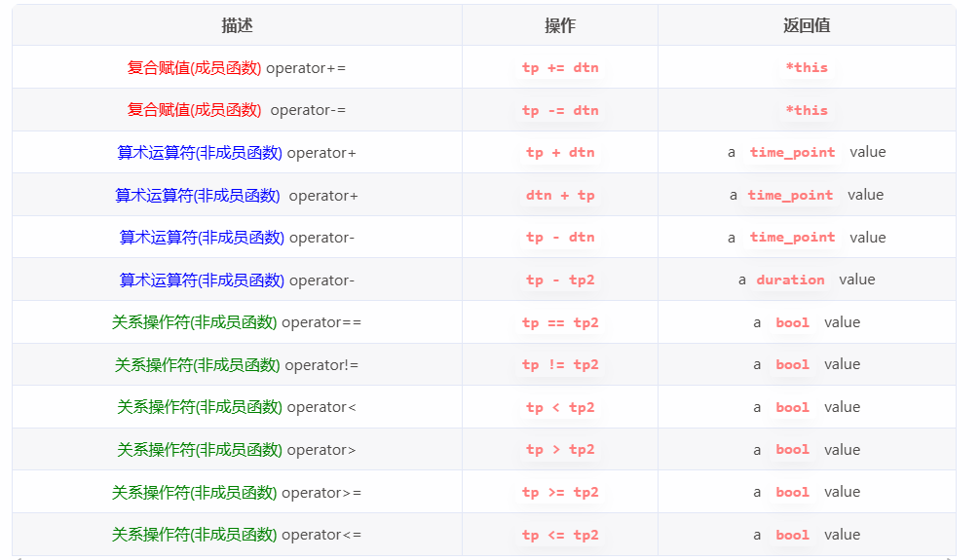Click bool in the tp >= tp2 row
The image size is (980, 560).
pos(793,493)
